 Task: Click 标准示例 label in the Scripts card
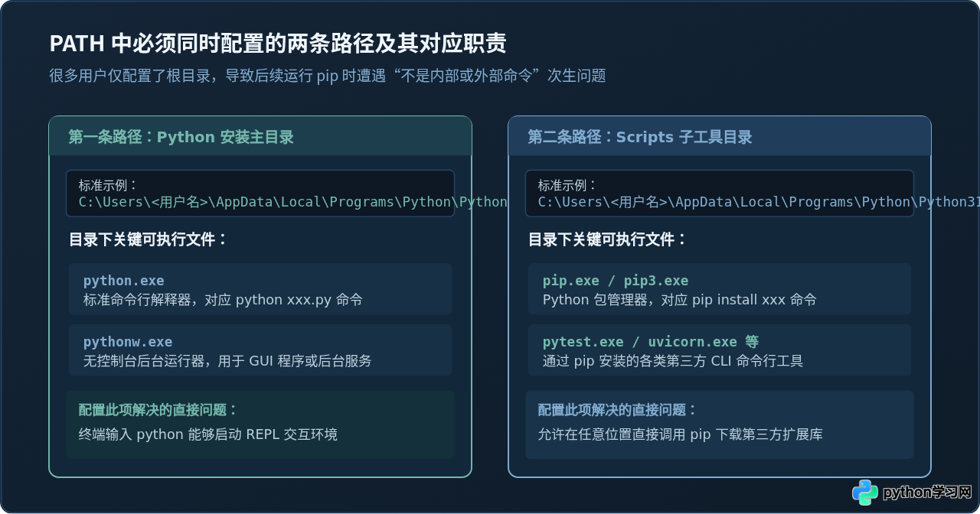tap(568, 185)
